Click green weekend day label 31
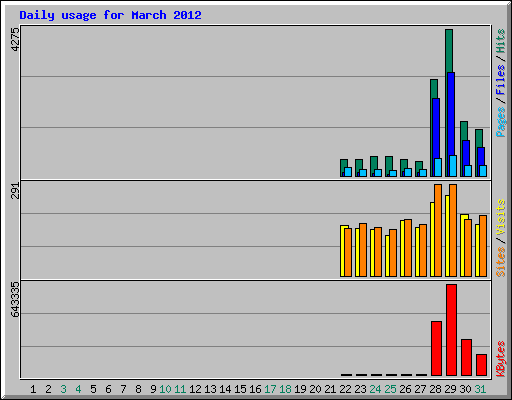The image size is (512, 400). click(x=480, y=389)
